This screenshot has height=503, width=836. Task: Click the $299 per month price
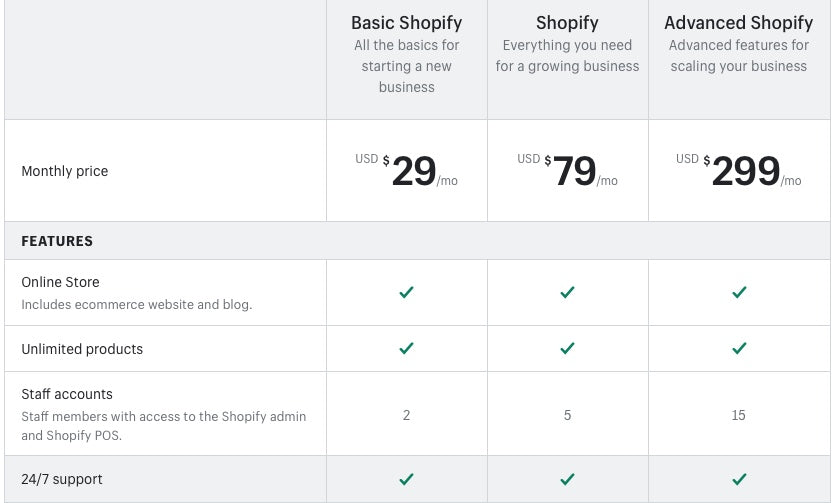pos(745,171)
